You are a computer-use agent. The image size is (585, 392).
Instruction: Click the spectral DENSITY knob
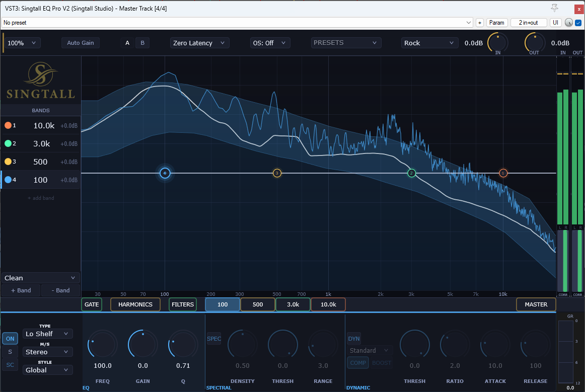(x=243, y=345)
